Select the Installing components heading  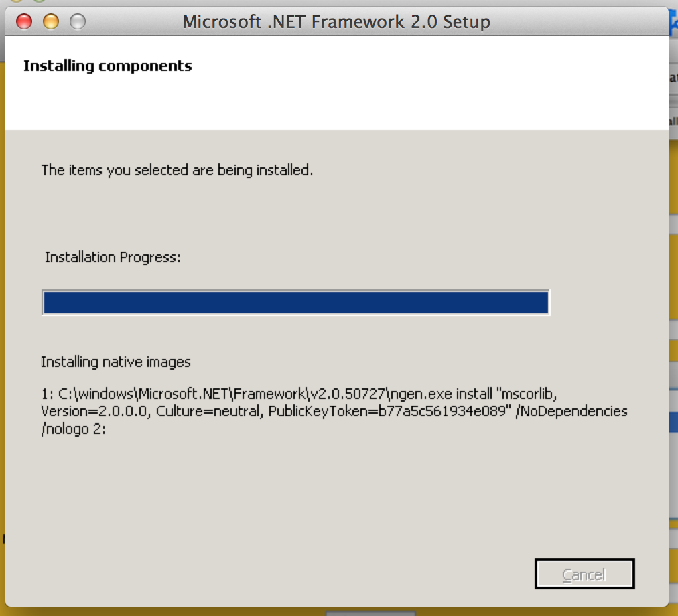[108, 66]
